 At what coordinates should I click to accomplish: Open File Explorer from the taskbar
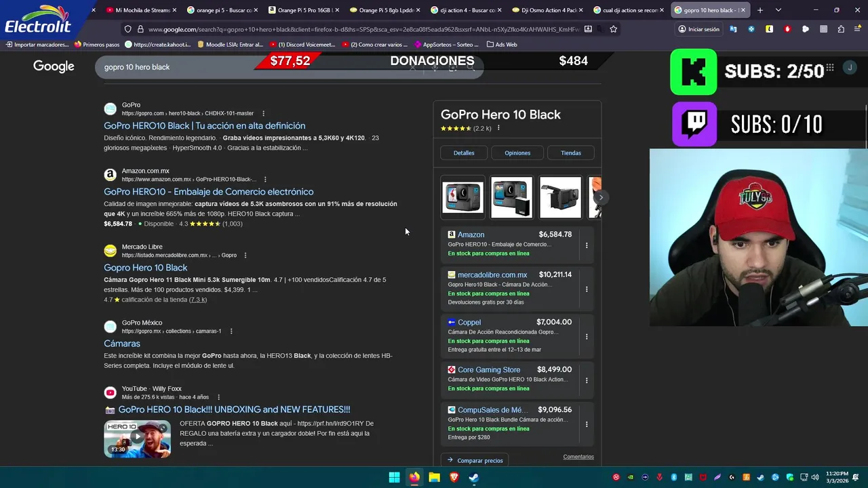point(434,477)
